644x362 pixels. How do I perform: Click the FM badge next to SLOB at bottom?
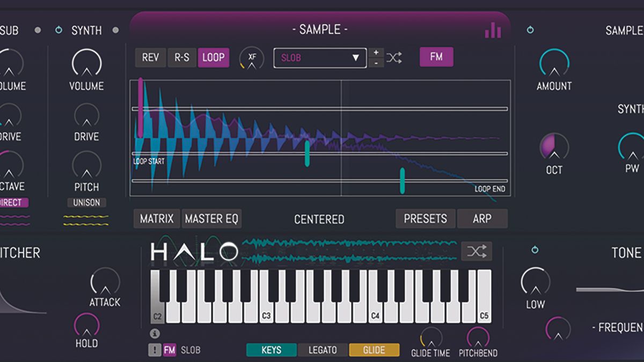click(170, 350)
